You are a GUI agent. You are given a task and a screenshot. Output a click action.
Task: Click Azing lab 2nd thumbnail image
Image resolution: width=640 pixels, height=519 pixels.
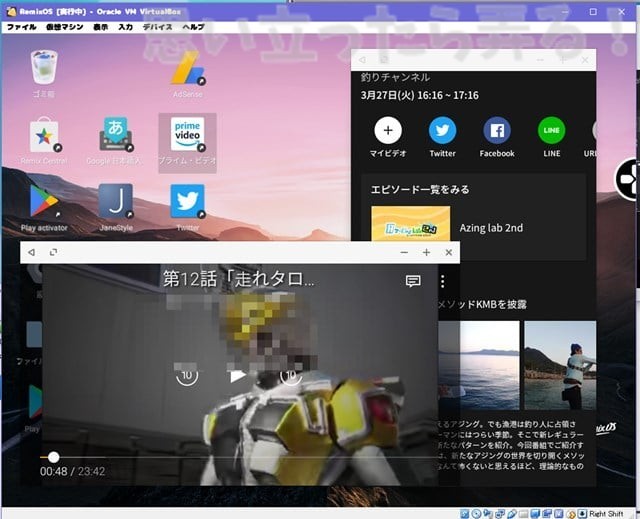[x=411, y=224]
